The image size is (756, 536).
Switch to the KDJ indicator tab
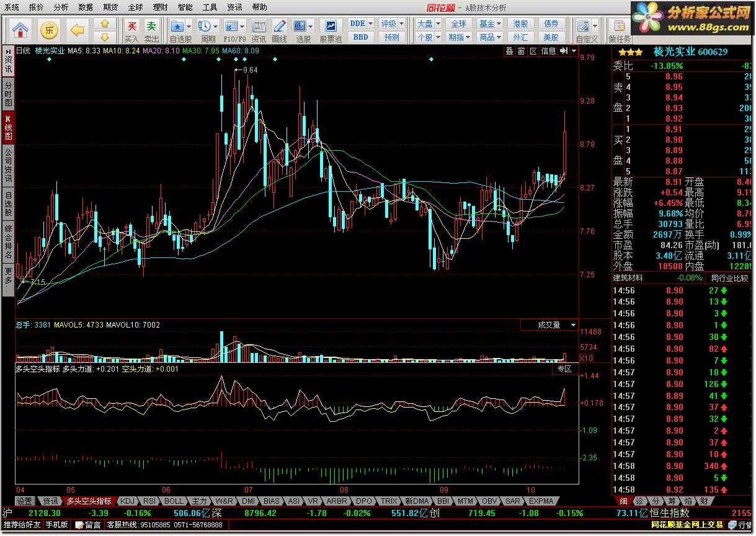[x=127, y=501]
